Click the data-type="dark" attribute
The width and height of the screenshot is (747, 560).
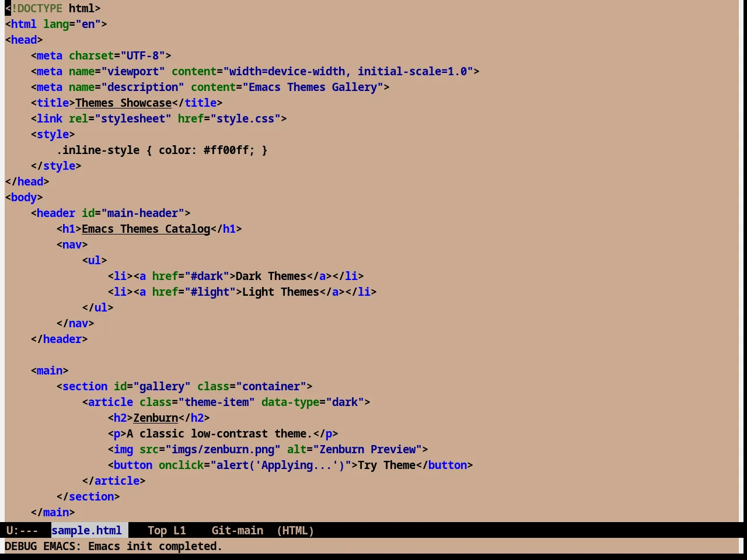point(313,402)
